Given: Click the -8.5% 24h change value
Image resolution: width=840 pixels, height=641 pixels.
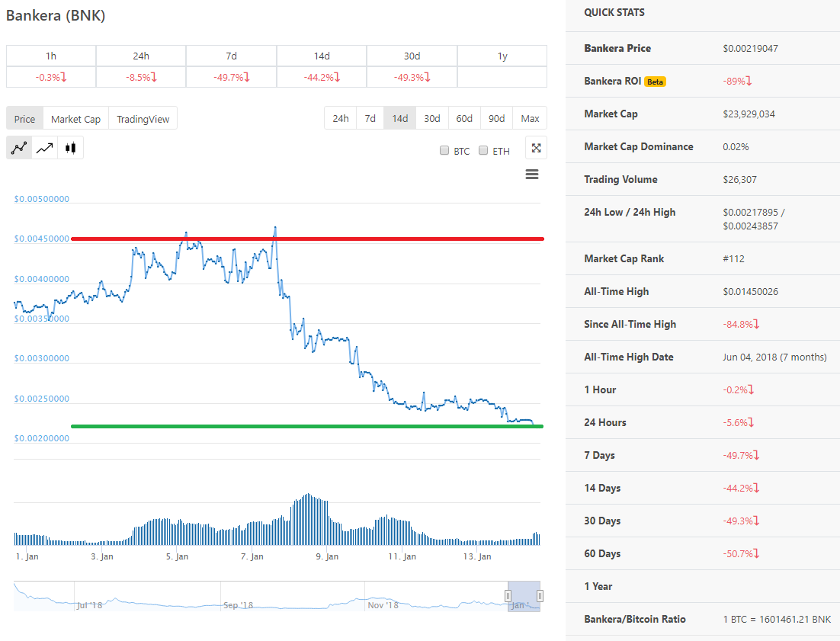Looking at the screenshot, I should [x=141, y=77].
